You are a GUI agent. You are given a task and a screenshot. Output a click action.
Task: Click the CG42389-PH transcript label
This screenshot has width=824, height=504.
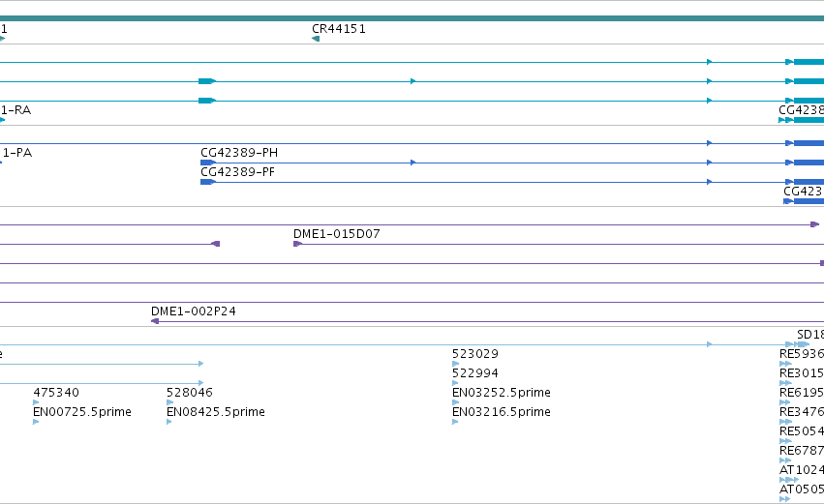pyautogui.click(x=239, y=153)
